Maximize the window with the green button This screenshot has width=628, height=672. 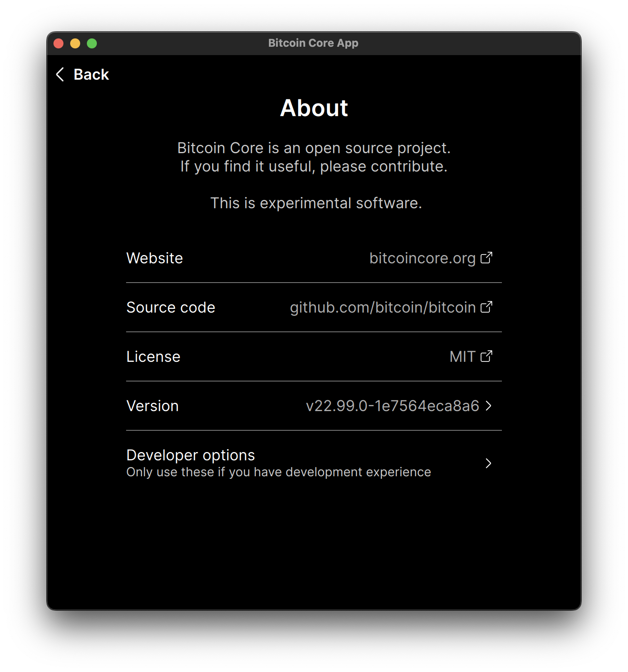(92, 43)
